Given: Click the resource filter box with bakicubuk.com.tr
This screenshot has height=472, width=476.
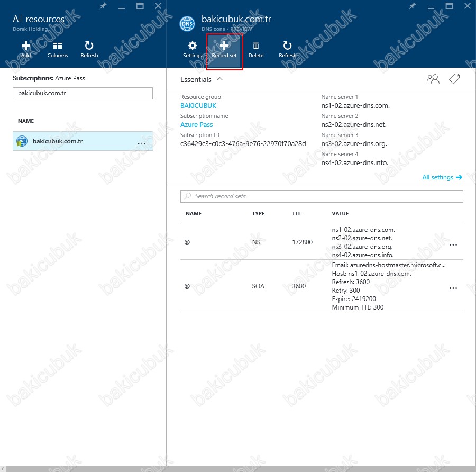Looking at the screenshot, I should click(x=83, y=93).
